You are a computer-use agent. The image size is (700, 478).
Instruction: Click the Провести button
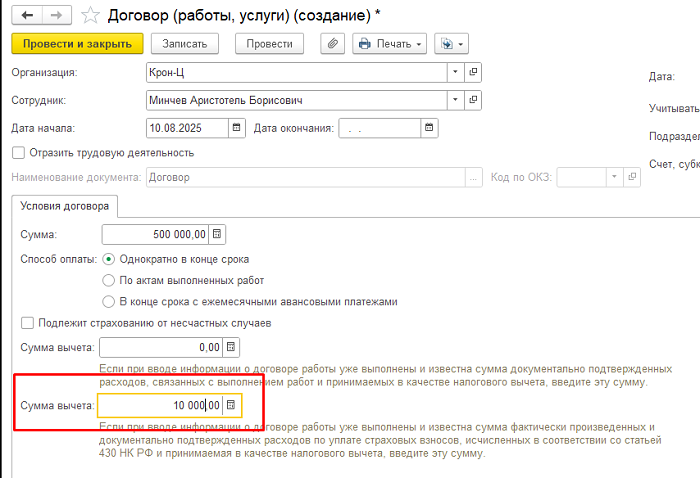(x=269, y=44)
